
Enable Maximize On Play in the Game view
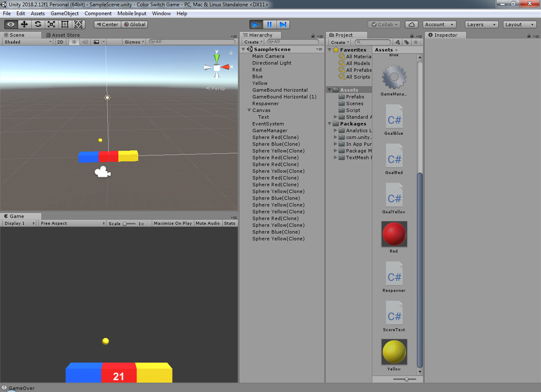click(x=172, y=223)
